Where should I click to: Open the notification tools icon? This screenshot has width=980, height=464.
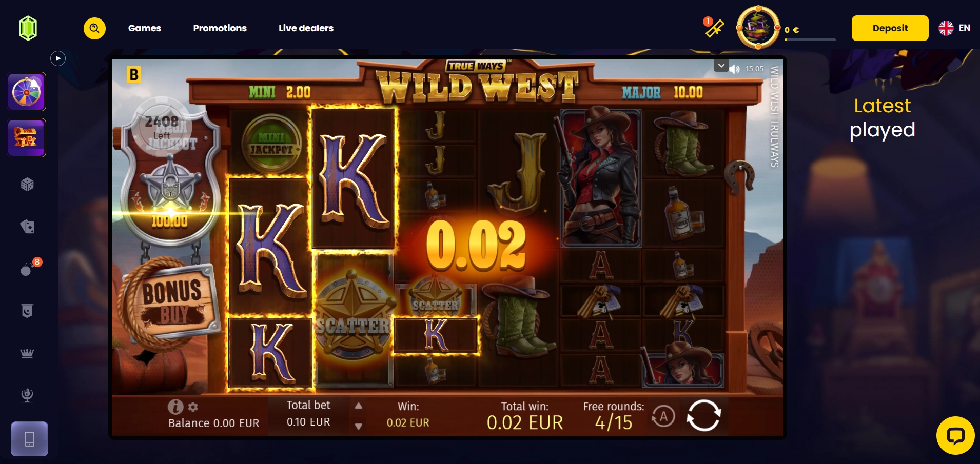714,28
